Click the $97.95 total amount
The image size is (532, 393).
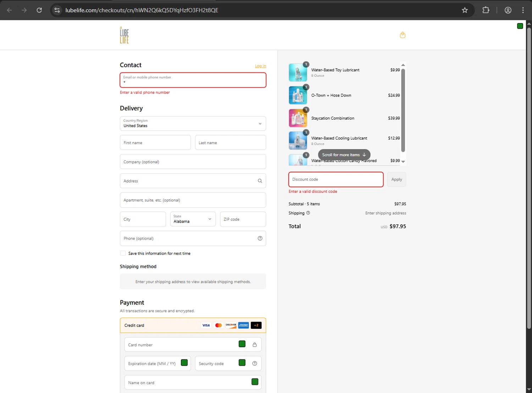[x=398, y=226]
